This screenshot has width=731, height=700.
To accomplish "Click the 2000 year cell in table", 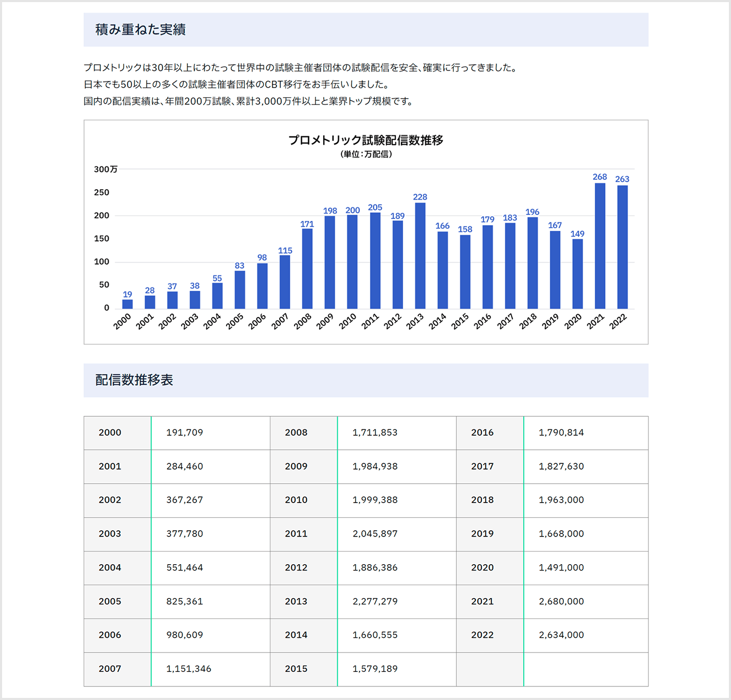I will coord(117,433).
